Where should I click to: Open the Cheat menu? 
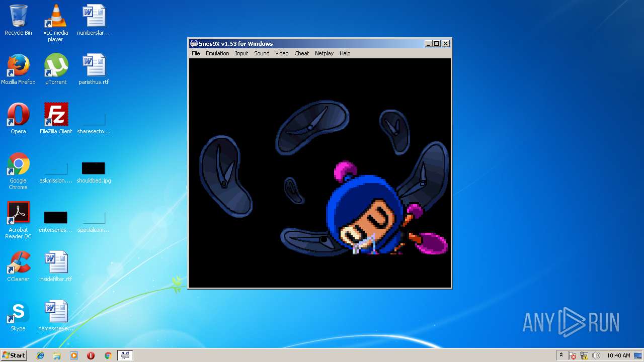click(x=302, y=53)
